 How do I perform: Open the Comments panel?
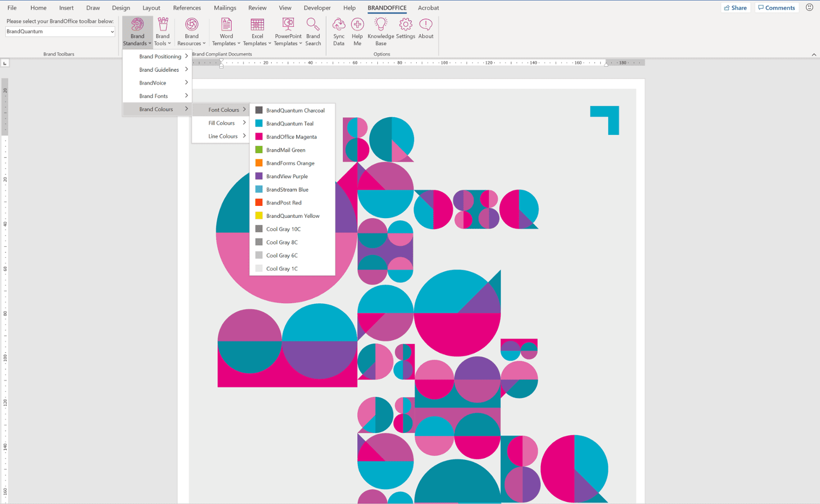point(776,7)
